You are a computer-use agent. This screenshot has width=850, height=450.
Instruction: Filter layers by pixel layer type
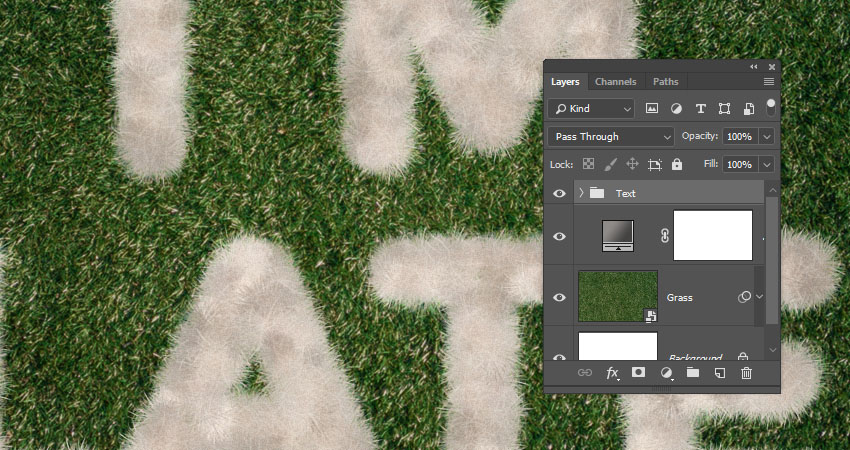pyautogui.click(x=652, y=108)
